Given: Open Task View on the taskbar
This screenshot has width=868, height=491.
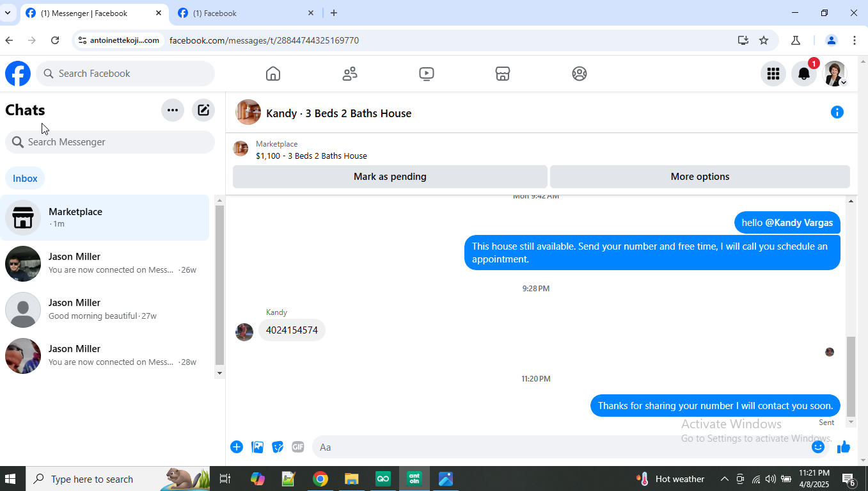Looking at the screenshot, I should (x=225, y=479).
